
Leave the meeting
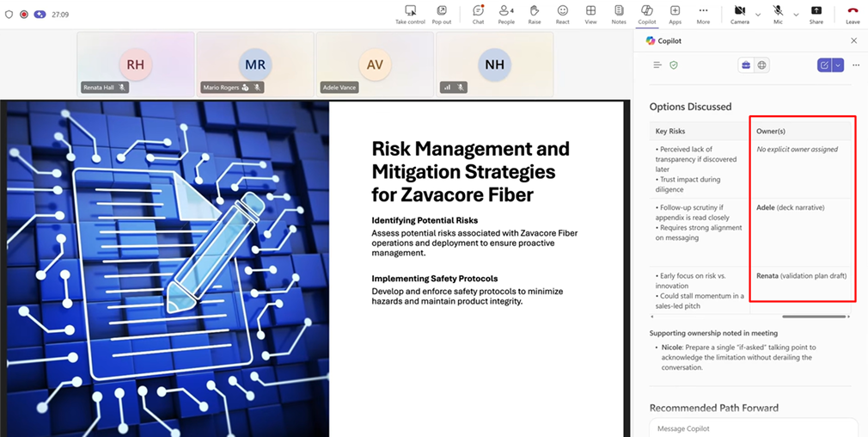click(x=853, y=13)
